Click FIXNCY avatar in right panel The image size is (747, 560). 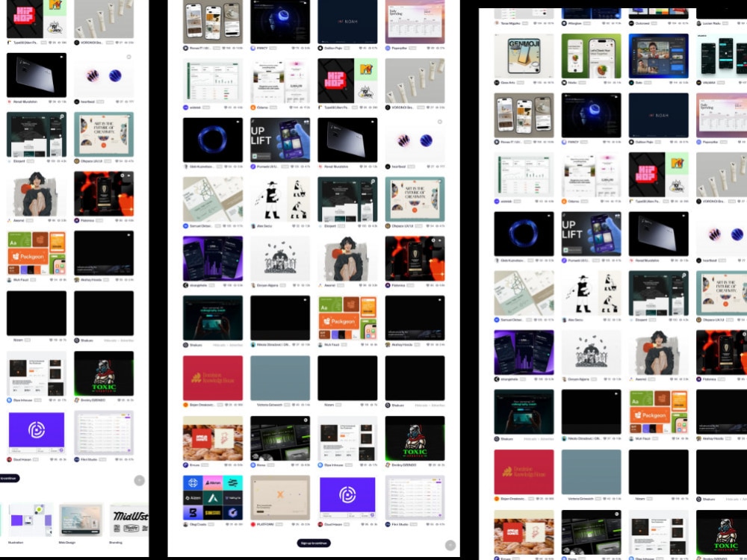coord(564,142)
